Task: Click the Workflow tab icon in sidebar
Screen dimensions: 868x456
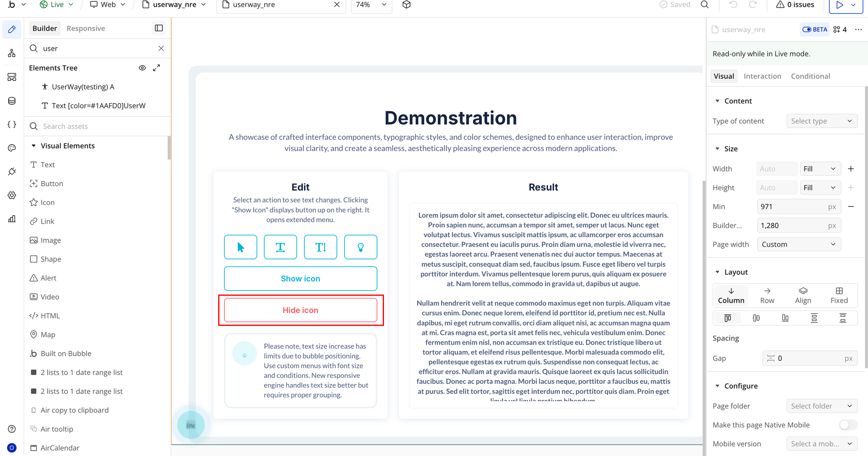Action: click(12, 53)
